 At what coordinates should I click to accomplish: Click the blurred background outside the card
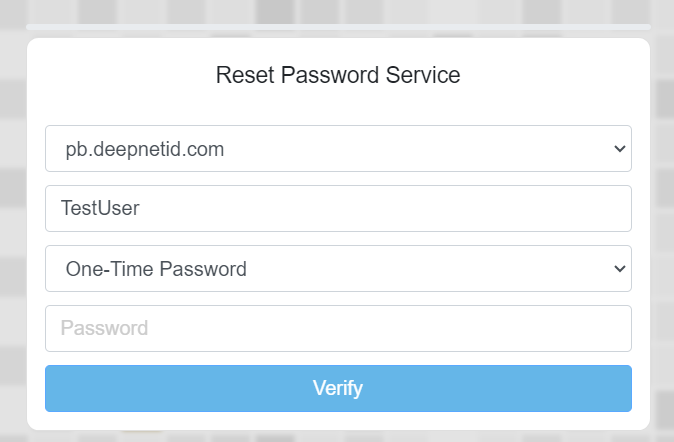12,200
